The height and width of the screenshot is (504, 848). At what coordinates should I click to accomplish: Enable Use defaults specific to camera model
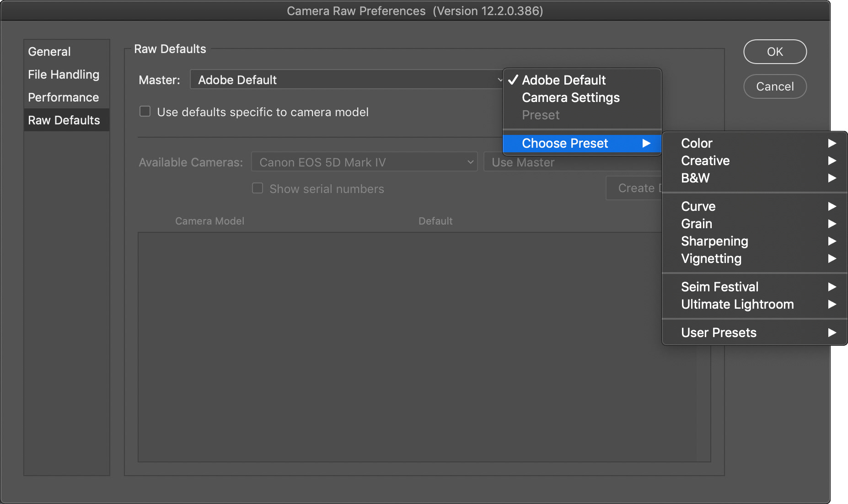(x=145, y=112)
